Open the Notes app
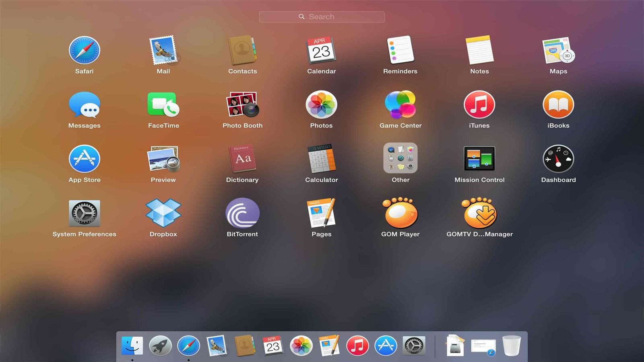644x362 pixels. 479,50
